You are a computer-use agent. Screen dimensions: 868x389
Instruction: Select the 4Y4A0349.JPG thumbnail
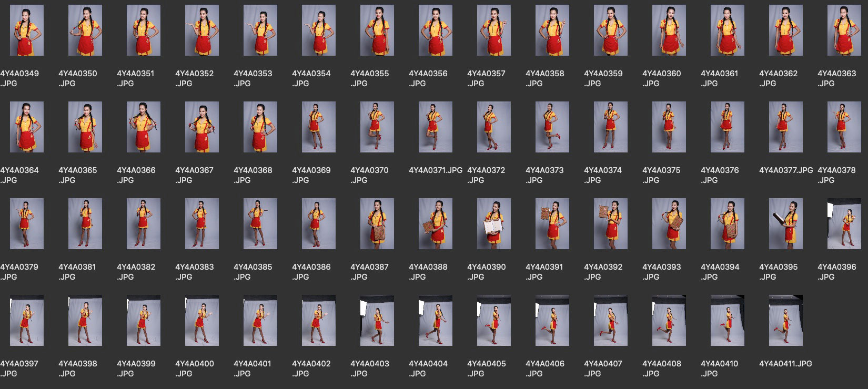(26, 30)
